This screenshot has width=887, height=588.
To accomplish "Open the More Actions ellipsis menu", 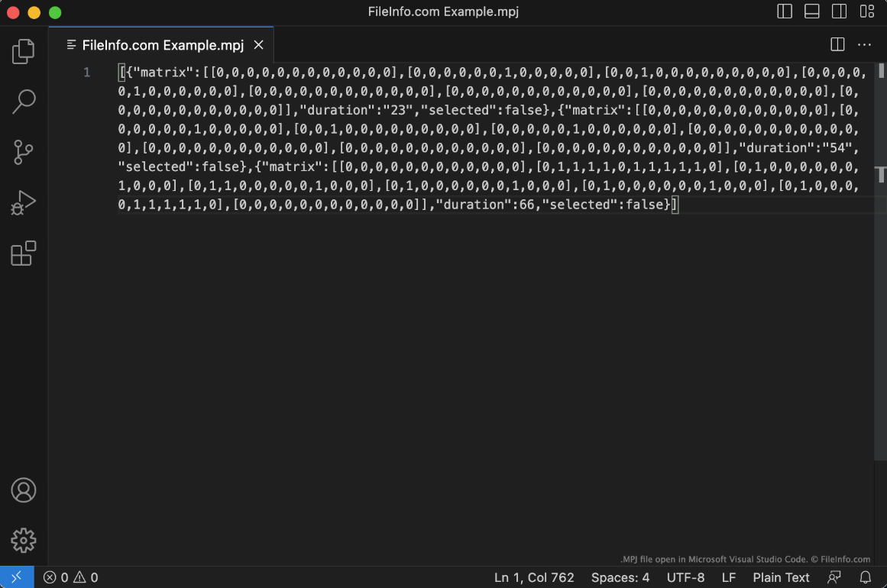I will (864, 45).
